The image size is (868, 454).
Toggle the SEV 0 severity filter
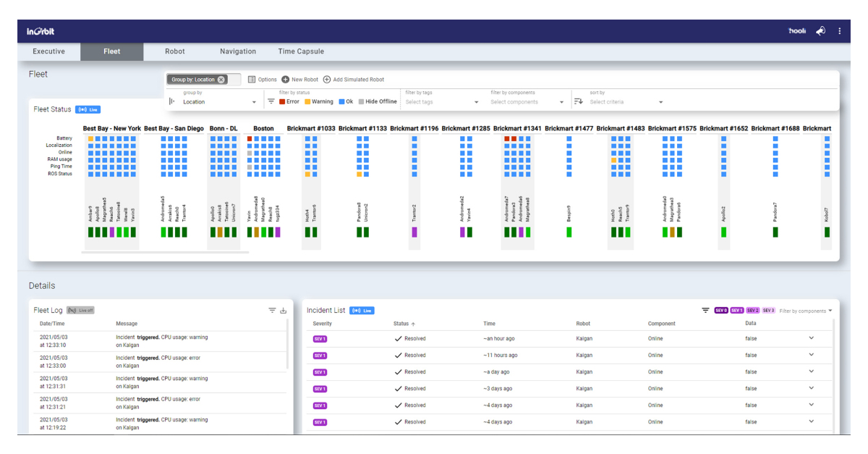coord(721,311)
